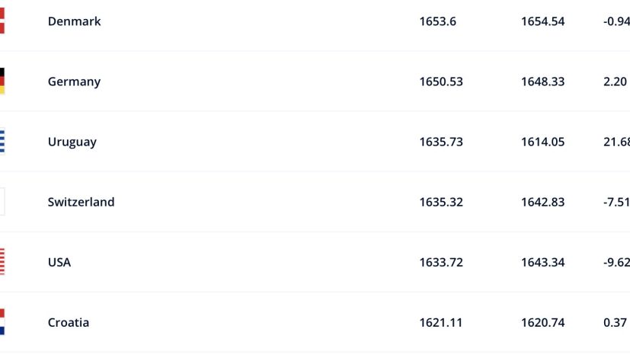Click the Denmark flag icon
The width and height of the screenshot is (630, 364).
click(2, 21)
